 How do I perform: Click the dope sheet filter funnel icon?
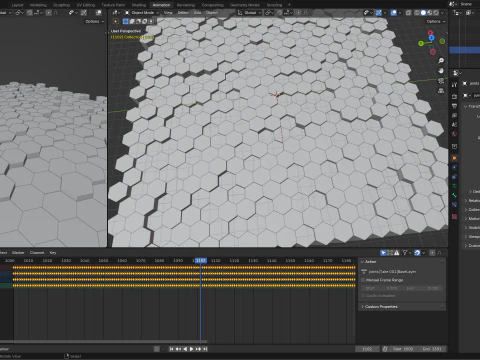(x=405, y=253)
